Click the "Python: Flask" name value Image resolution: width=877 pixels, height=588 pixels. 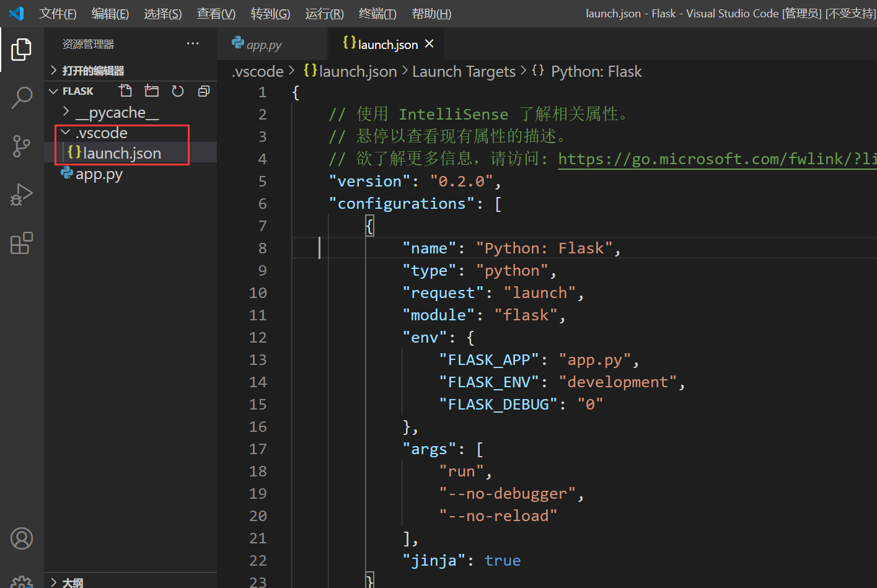click(x=545, y=248)
